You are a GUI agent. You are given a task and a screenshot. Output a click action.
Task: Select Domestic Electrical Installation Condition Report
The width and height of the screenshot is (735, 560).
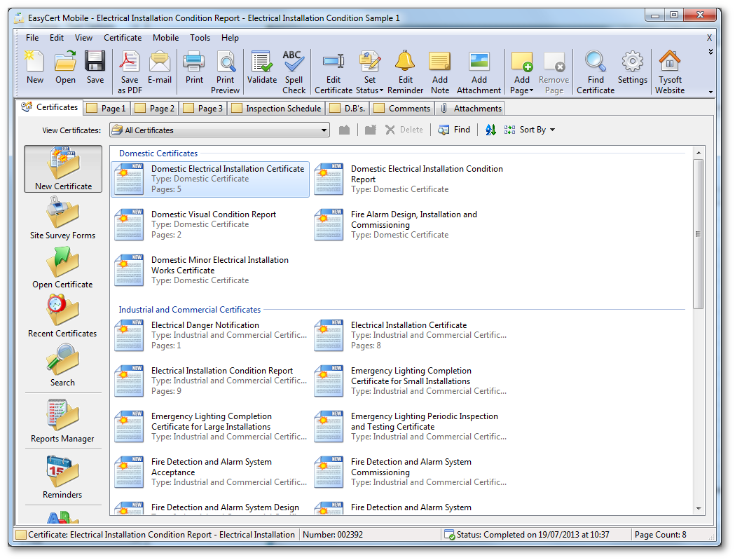pos(410,179)
